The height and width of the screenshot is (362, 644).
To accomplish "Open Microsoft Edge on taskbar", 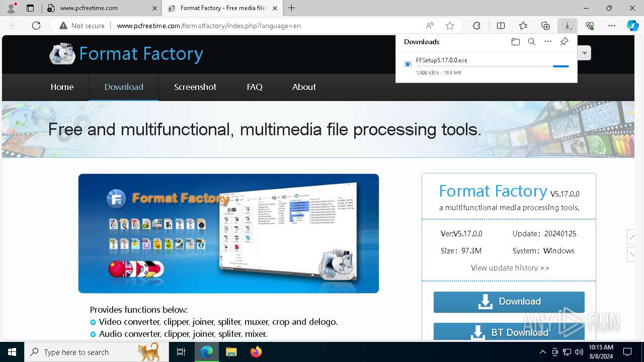I will coord(207,352).
